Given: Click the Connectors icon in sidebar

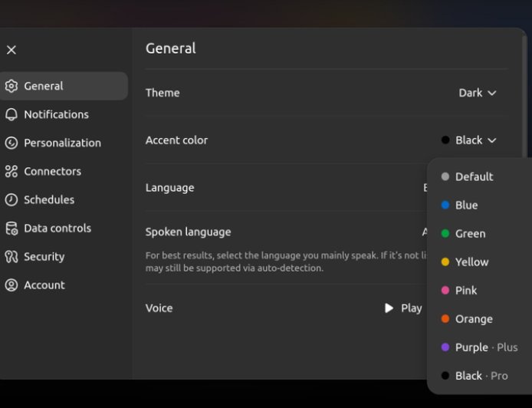Looking at the screenshot, I should click(11, 171).
